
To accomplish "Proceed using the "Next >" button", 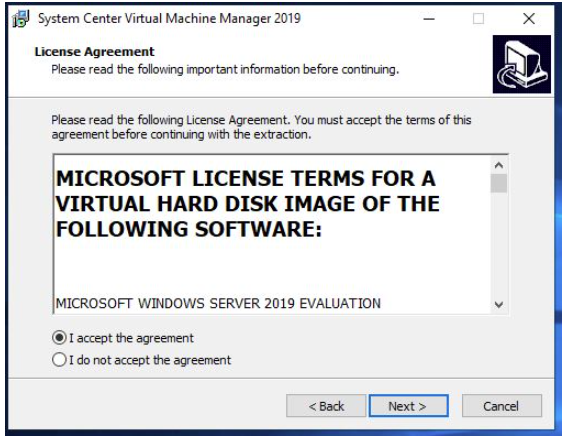I will coord(409,406).
